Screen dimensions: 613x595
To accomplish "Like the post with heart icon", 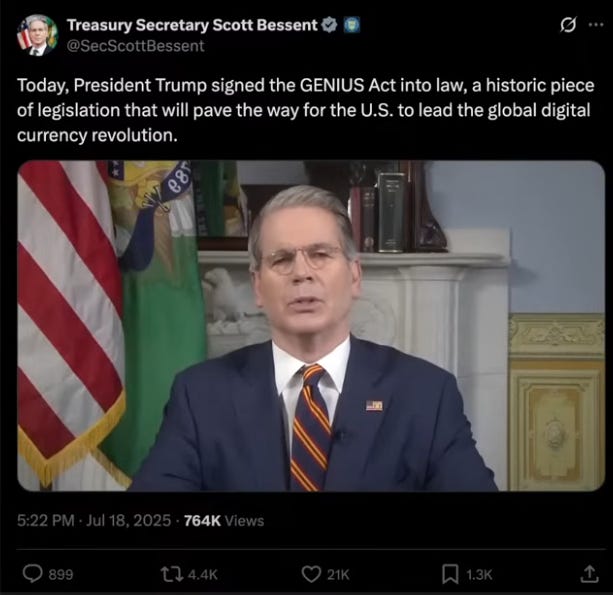I will 311,574.
